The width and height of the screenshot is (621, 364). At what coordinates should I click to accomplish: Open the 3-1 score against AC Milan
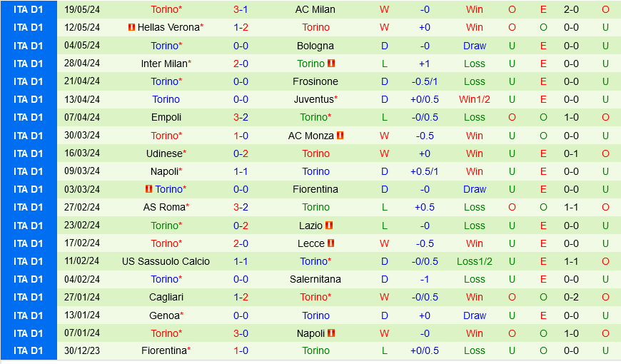pos(241,10)
